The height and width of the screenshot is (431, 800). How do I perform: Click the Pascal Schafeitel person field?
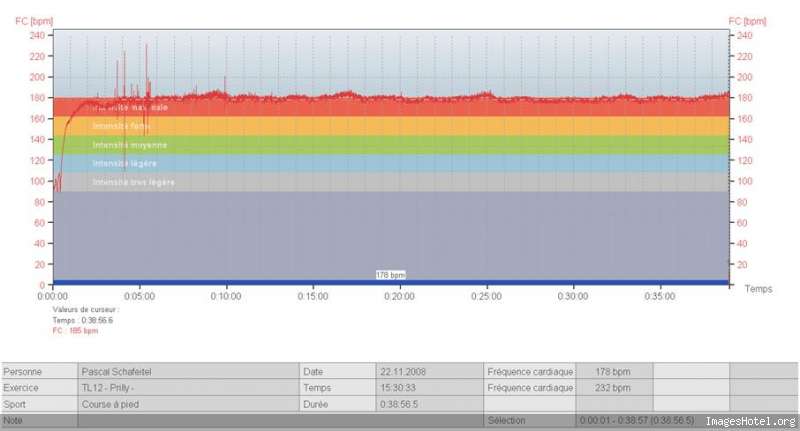(188, 371)
